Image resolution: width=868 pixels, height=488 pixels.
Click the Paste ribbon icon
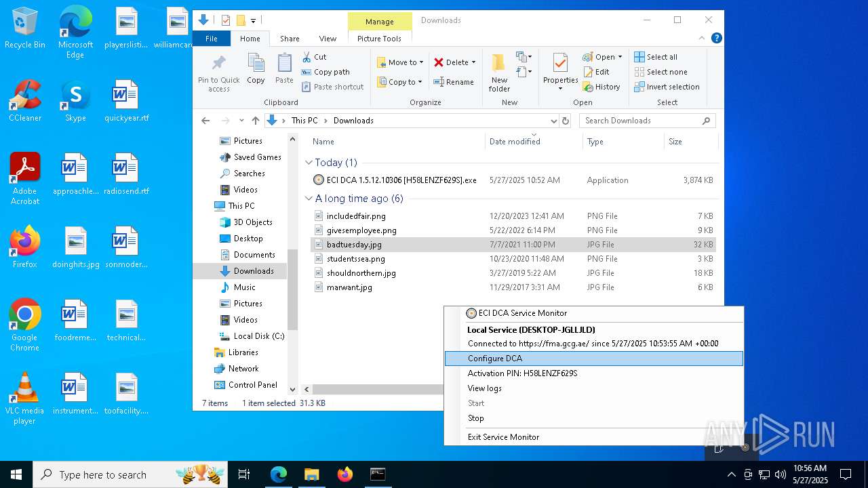click(284, 68)
